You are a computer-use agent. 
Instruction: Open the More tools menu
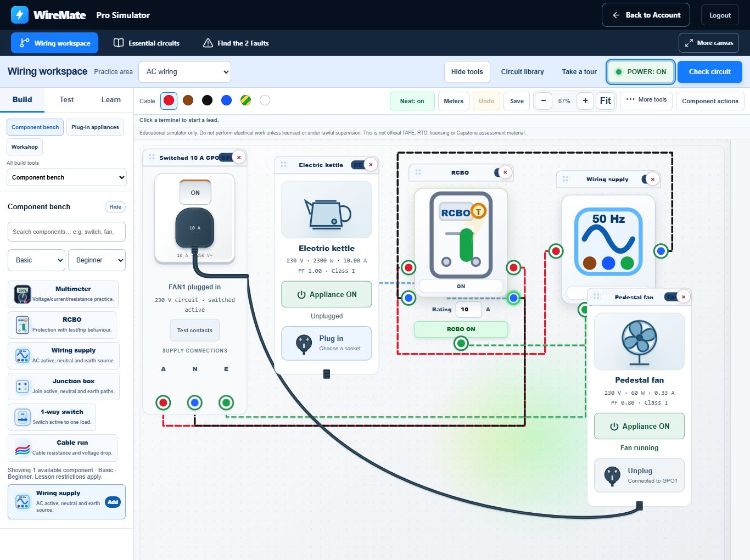point(646,100)
